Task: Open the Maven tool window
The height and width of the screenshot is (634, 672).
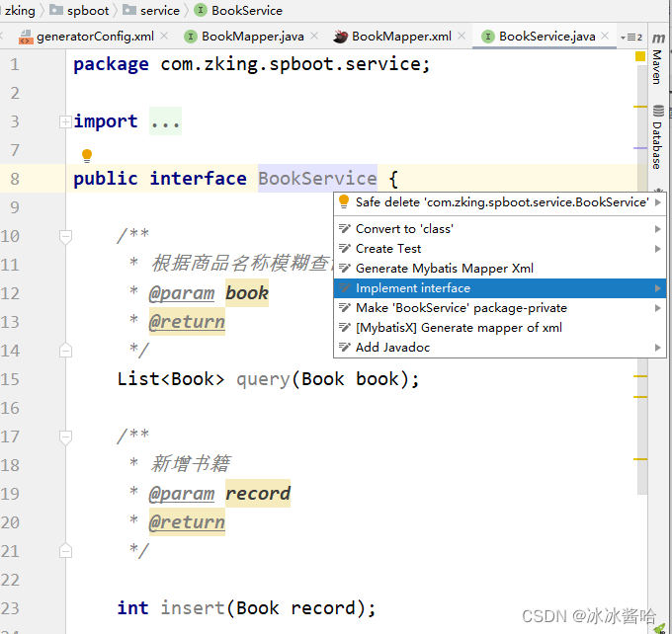Action: click(x=657, y=59)
